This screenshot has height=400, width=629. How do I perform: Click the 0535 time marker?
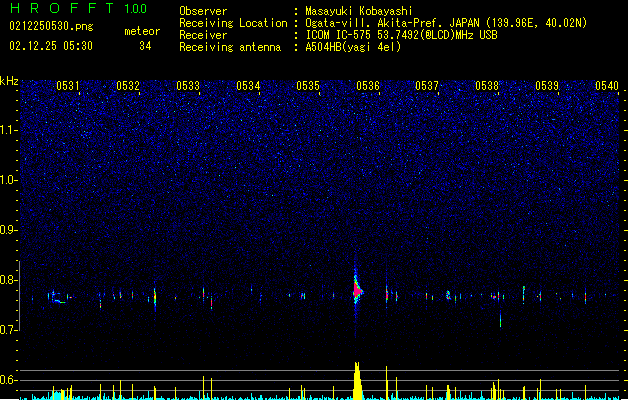[x=308, y=86]
